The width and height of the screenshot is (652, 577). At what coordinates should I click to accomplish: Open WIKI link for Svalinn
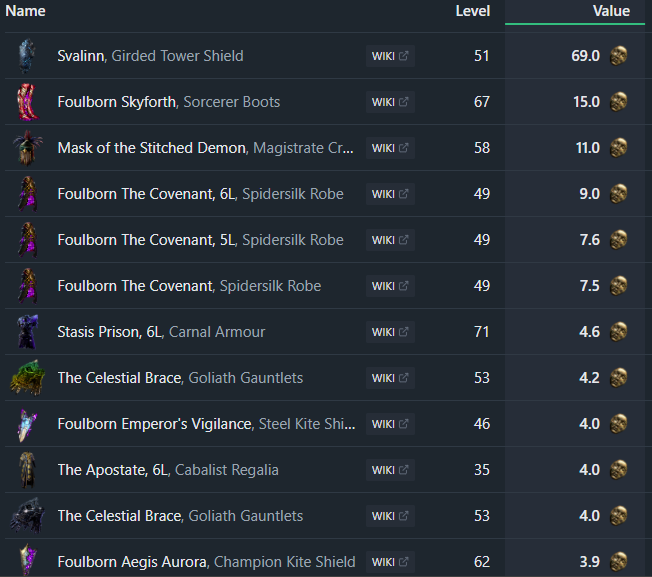(390, 56)
